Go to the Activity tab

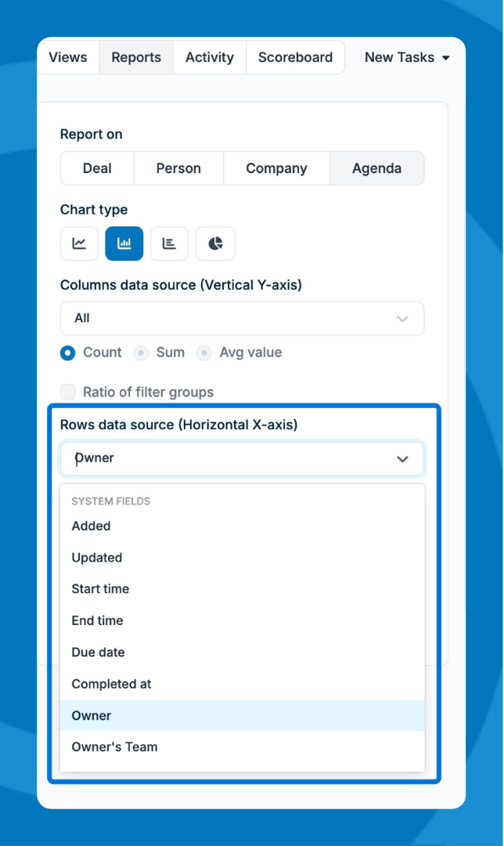(210, 57)
